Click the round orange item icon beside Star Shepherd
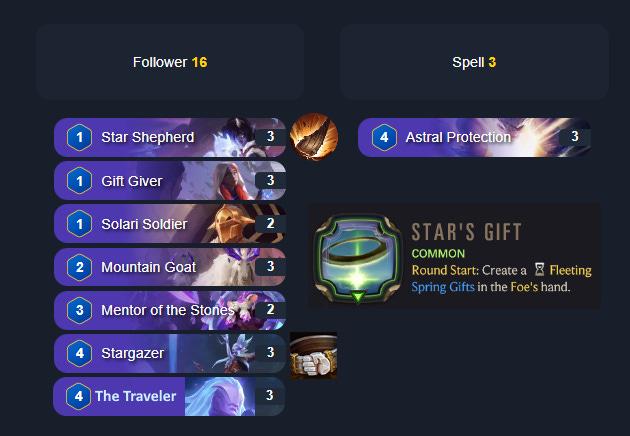The height and width of the screenshot is (436, 630). tap(314, 137)
